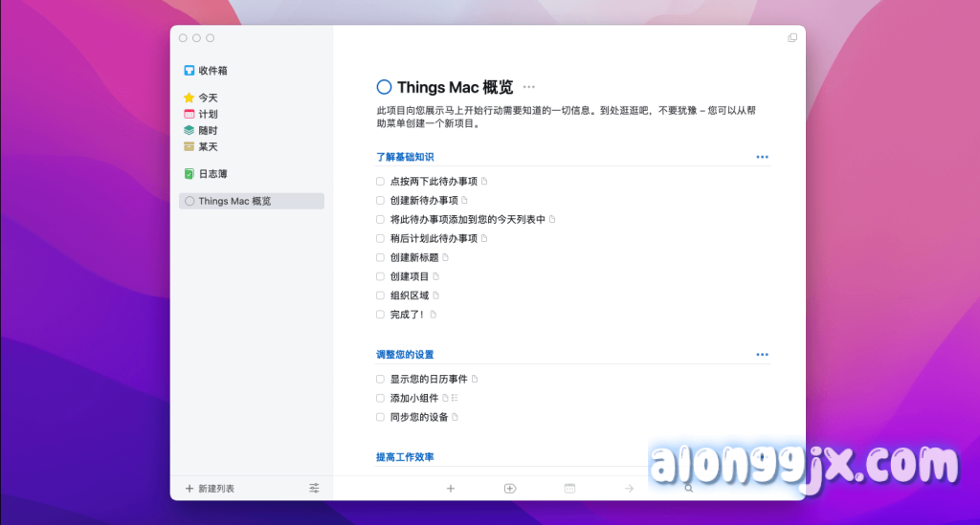980x525 pixels.
Task: Open the 计划 calendar icon
Action: pos(189,114)
